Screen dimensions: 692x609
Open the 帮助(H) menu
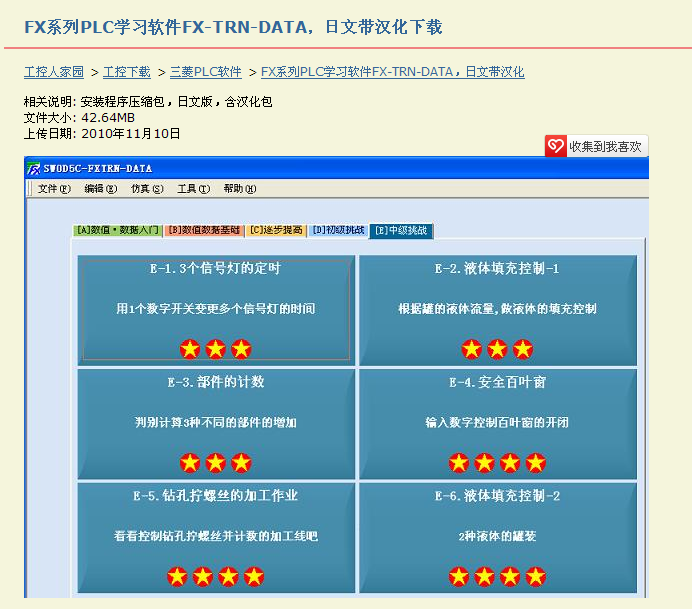point(240,189)
